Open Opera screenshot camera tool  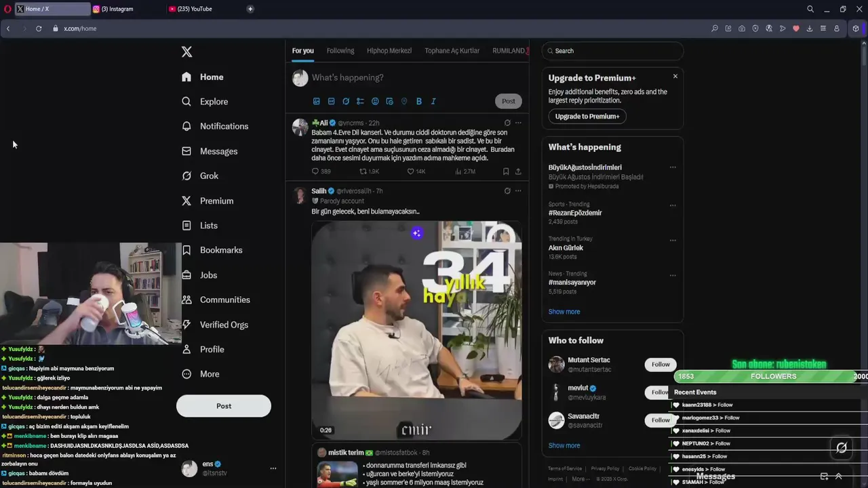(742, 28)
